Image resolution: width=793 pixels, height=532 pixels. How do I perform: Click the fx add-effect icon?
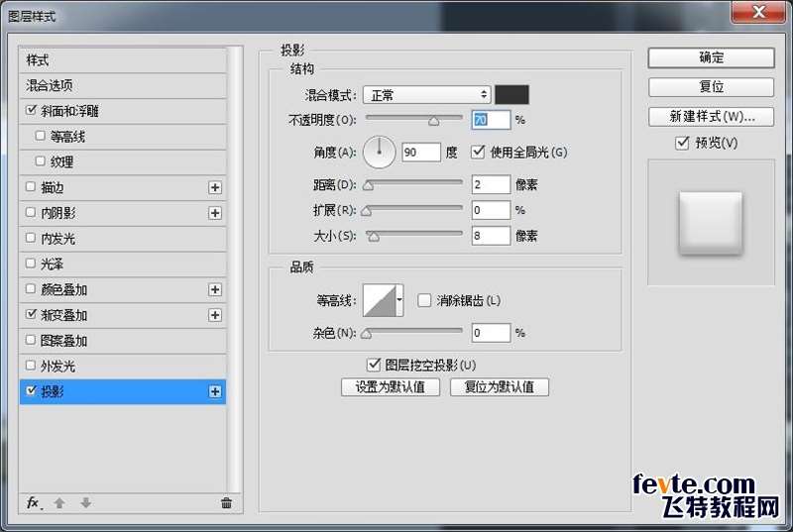coord(34,502)
